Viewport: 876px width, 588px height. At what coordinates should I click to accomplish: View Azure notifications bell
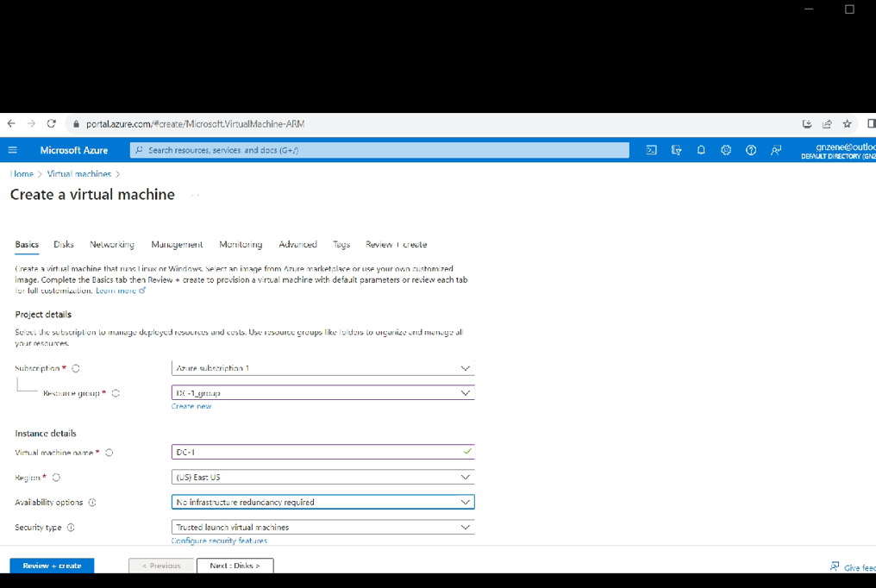(x=701, y=150)
